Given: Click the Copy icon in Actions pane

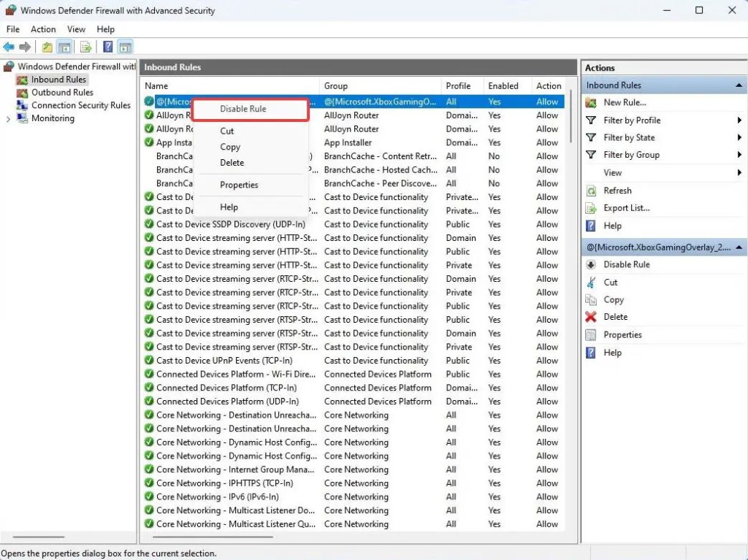Looking at the screenshot, I should pyautogui.click(x=591, y=299).
